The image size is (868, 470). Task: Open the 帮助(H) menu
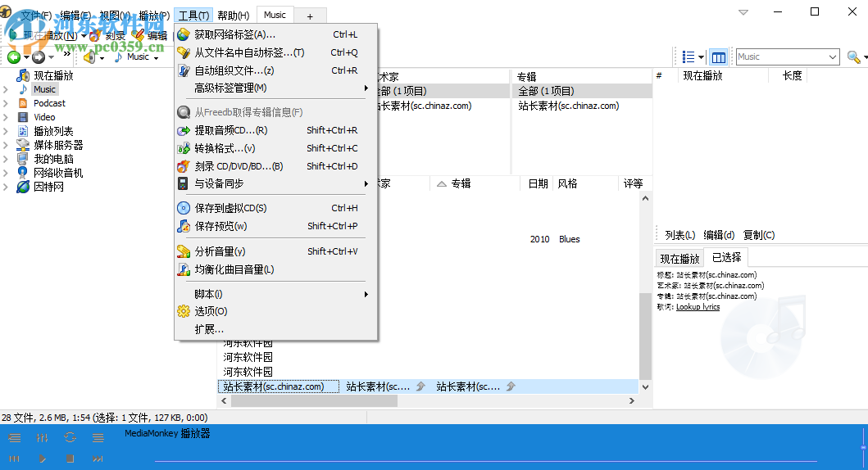point(234,16)
